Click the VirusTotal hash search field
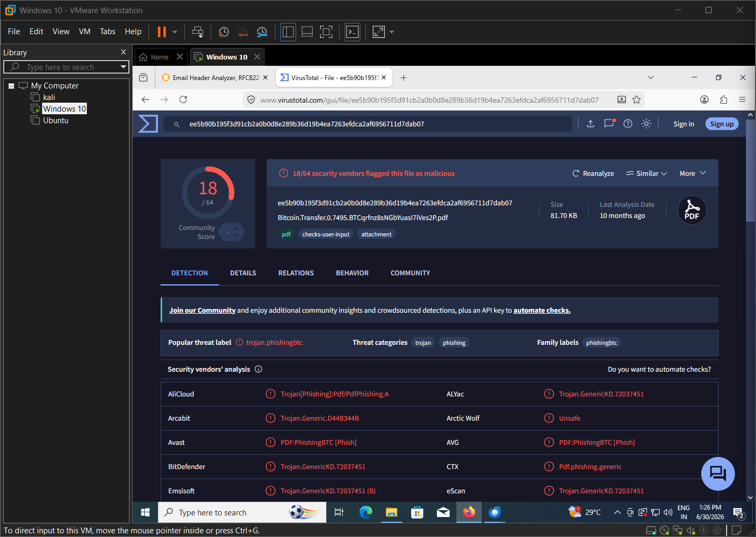 [x=367, y=124]
